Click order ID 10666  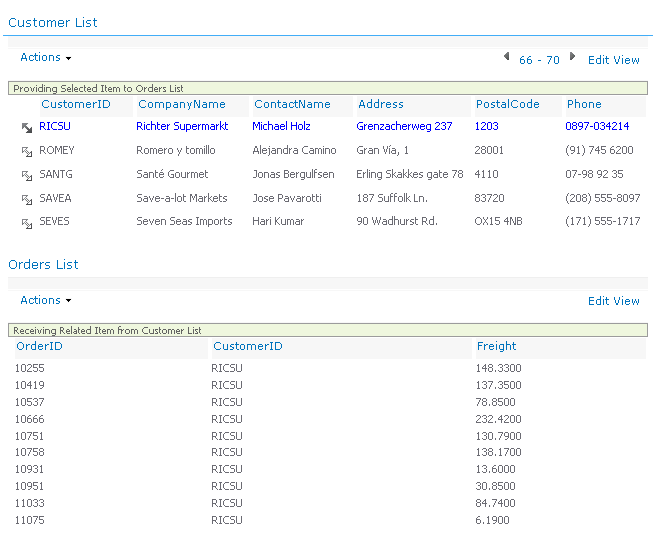(29, 419)
